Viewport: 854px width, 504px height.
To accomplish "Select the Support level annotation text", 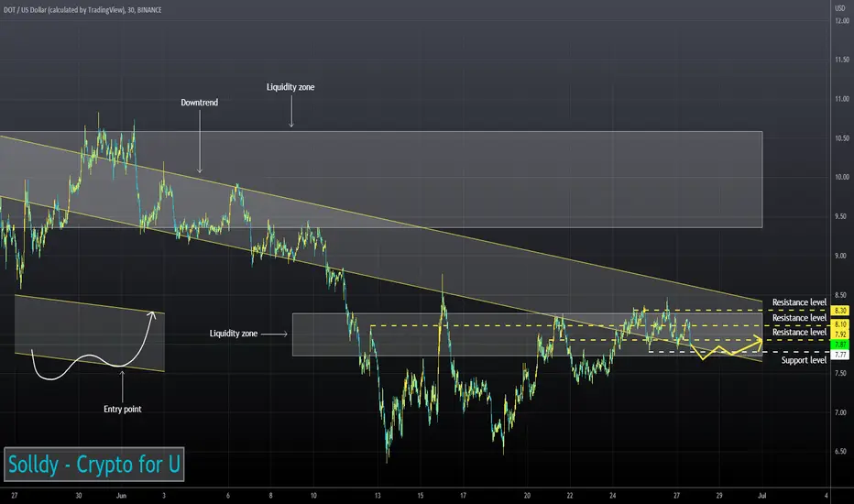I will click(x=804, y=360).
